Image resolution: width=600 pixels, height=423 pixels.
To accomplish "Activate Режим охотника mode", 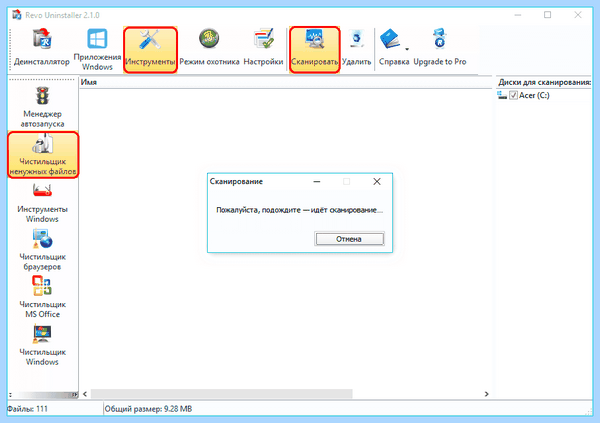I will [209, 48].
